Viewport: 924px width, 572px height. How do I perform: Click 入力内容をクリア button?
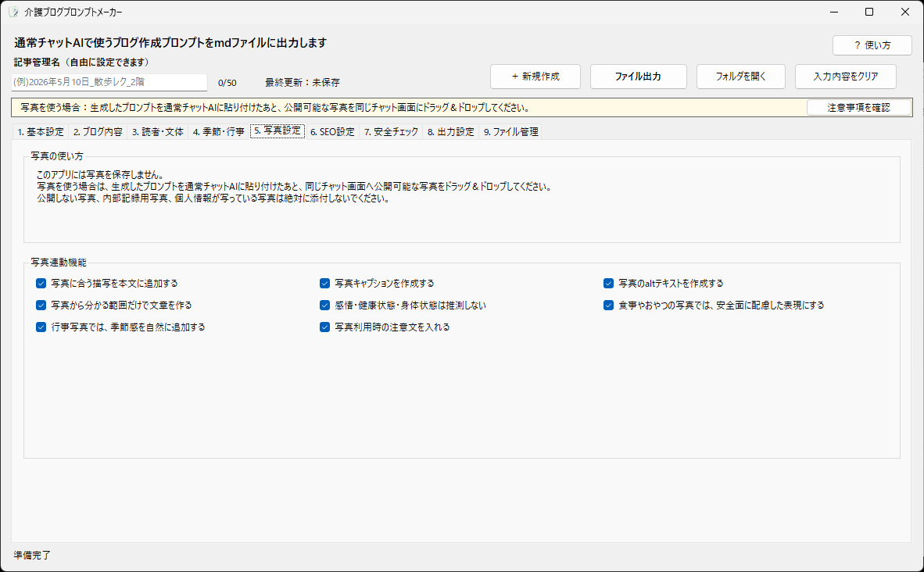[846, 77]
